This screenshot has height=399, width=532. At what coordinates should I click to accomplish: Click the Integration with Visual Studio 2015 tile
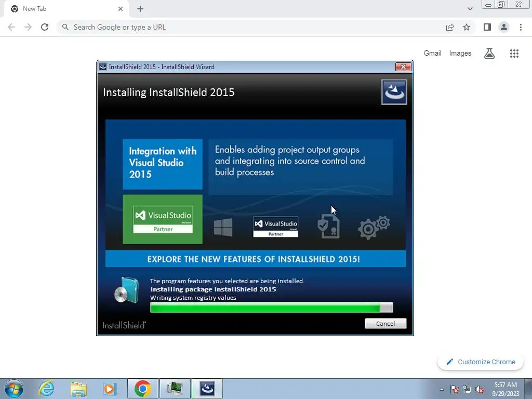[163, 164]
